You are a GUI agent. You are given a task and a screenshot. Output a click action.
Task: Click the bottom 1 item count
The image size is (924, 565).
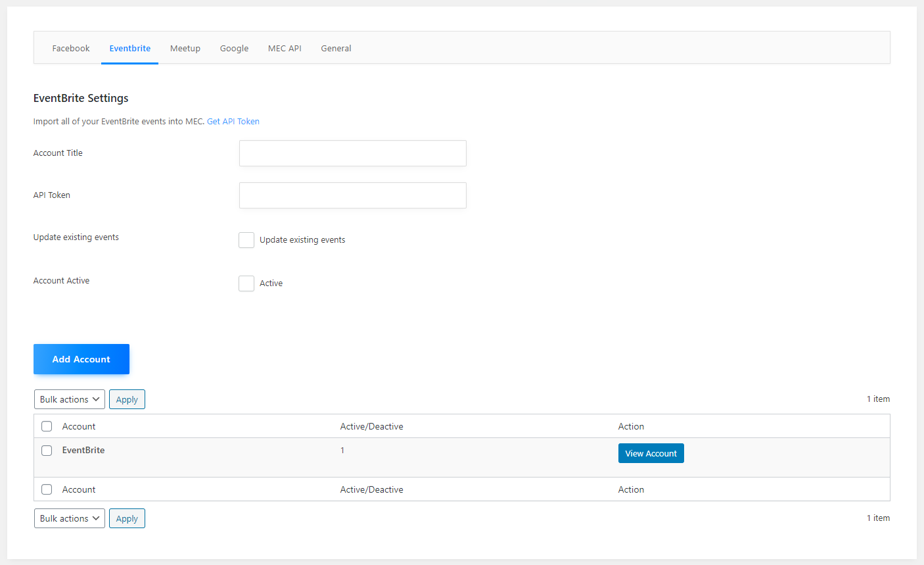click(878, 518)
